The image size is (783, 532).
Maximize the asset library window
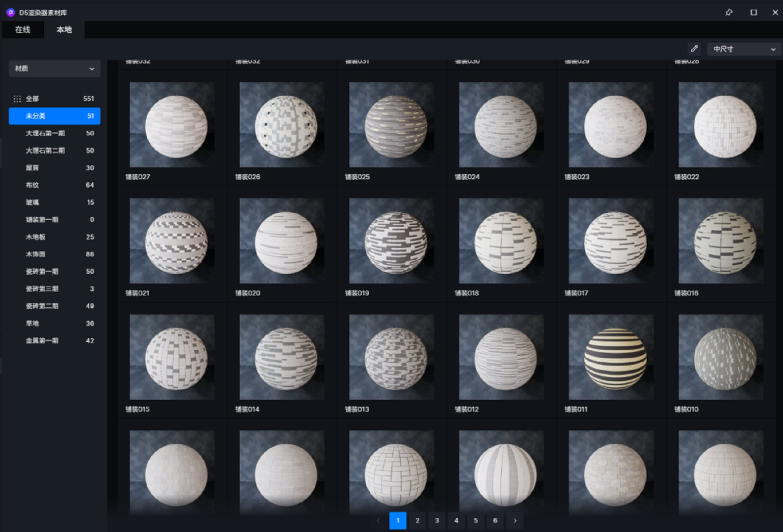pos(753,12)
